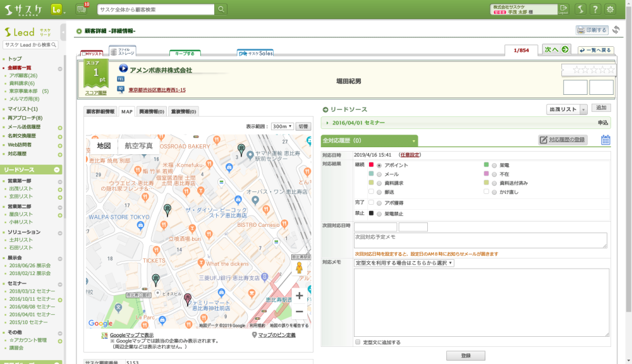This screenshot has width=632, height=364.
Task: Zoom in on the map with plus button
Action: tap(299, 295)
